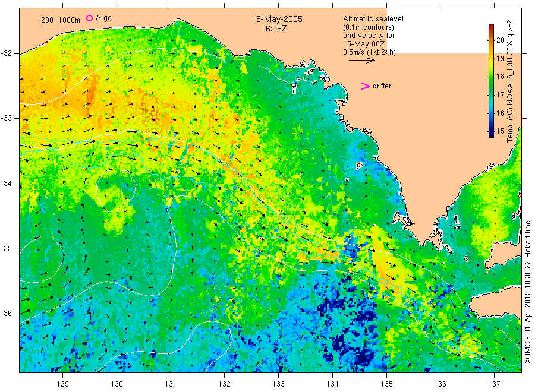Click the magenta drifter arrowhead symbol

(366, 86)
